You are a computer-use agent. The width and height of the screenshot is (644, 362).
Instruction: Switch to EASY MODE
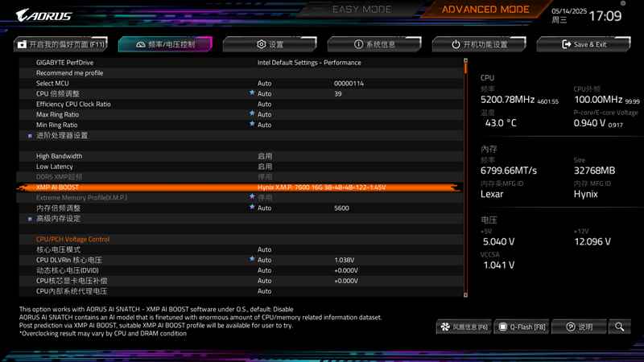tap(361, 9)
